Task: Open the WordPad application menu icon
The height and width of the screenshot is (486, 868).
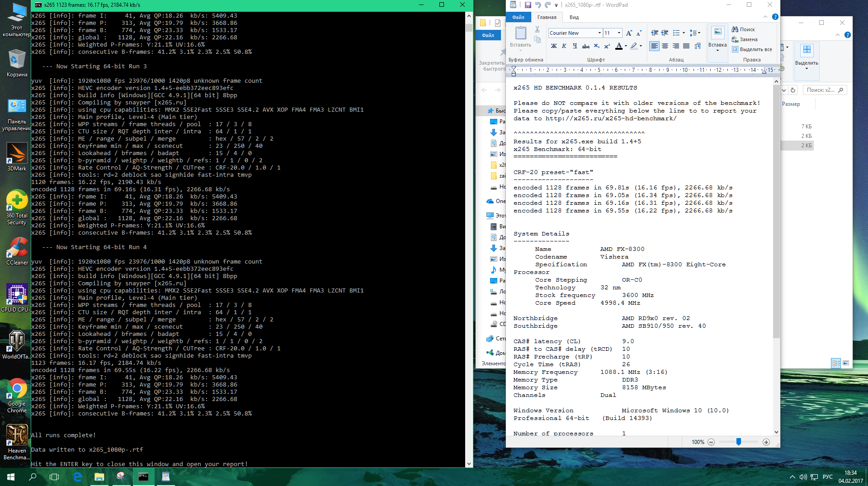Action: coord(513,5)
